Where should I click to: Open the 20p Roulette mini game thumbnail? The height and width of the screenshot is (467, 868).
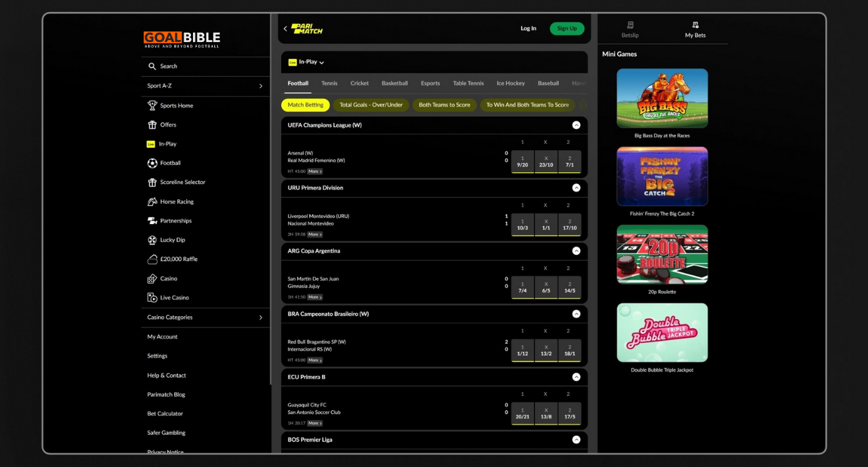(662, 254)
